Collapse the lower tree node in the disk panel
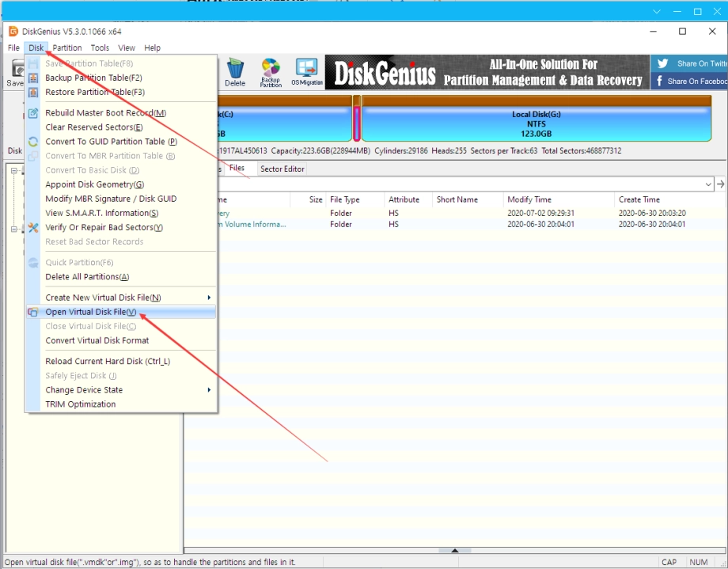The image size is (728, 569). tap(14, 229)
